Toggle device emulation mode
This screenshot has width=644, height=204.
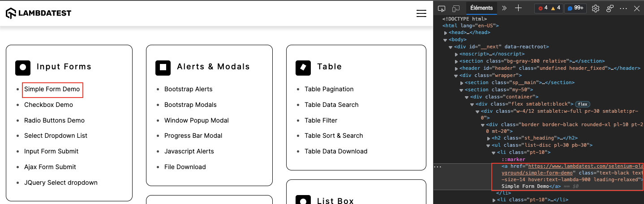tap(456, 8)
